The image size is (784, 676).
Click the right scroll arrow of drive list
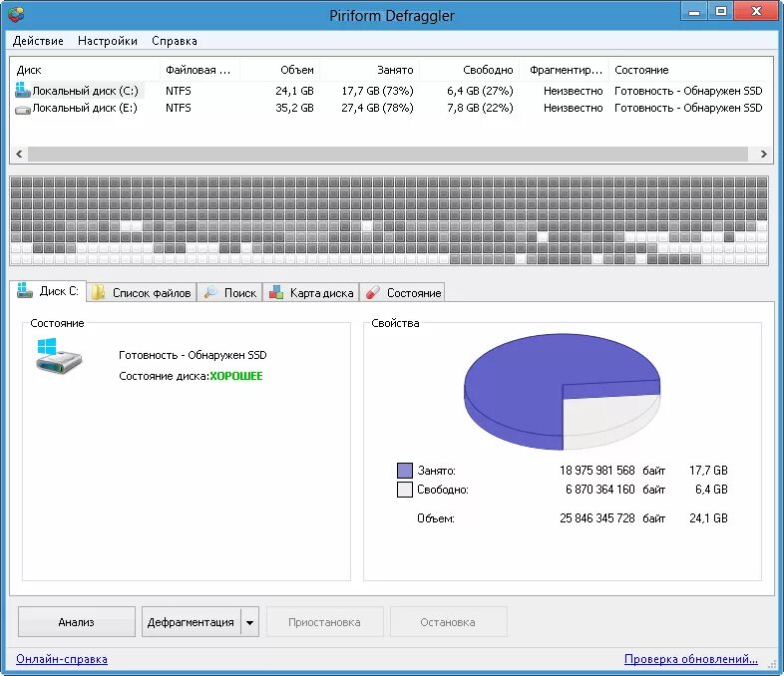763,154
